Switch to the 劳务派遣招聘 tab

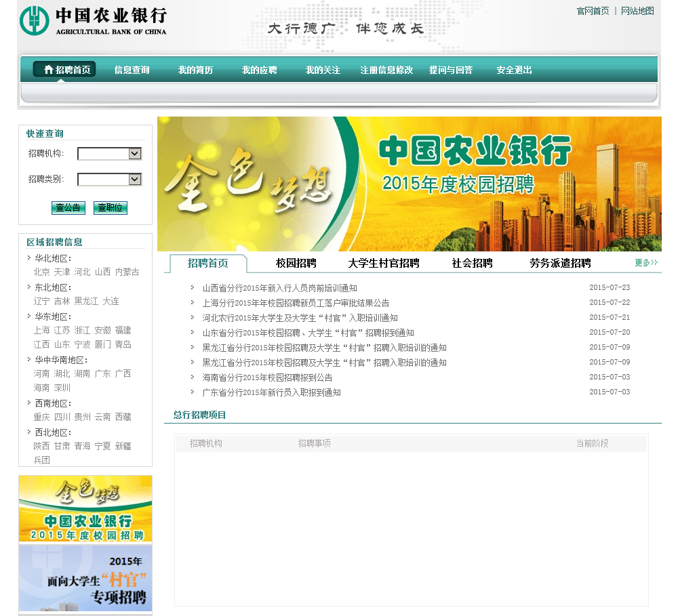(561, 263)
